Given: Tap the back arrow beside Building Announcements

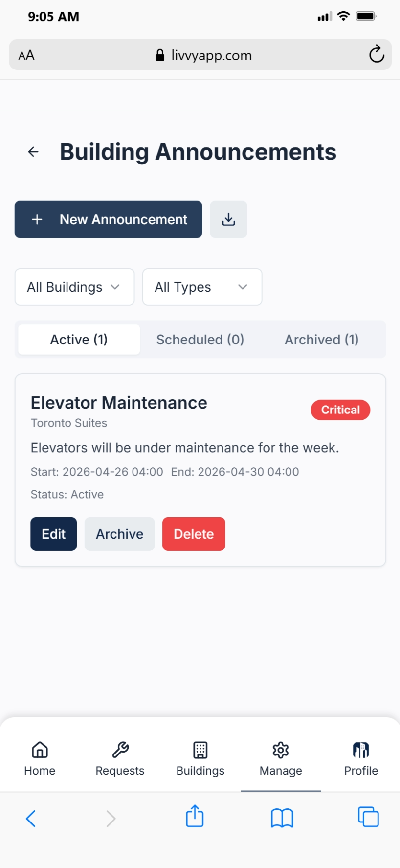Looking at the screenshot, I should coord(33,151).
